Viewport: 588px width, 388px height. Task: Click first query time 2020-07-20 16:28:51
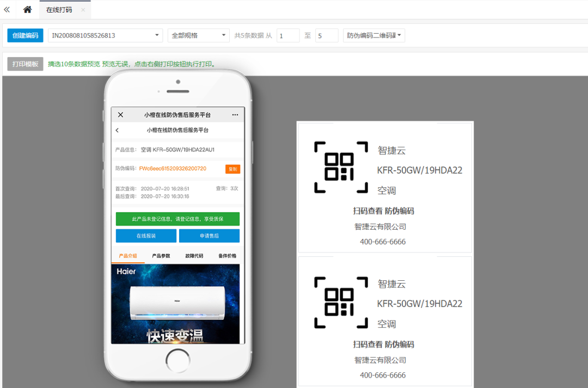click(165, 189)
